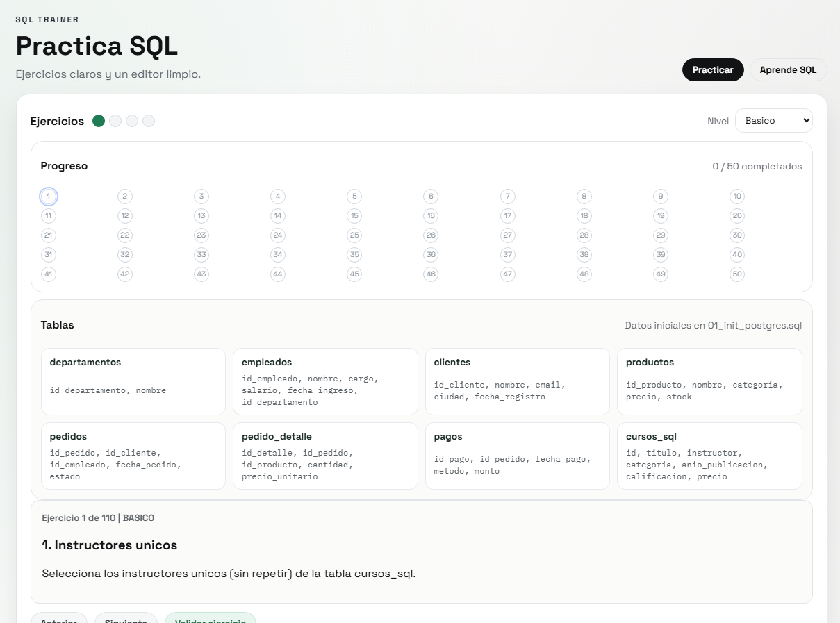Click the second difficulty dot beside Ejercicios
The image size is (840, 623).
[x=115, y=120]
